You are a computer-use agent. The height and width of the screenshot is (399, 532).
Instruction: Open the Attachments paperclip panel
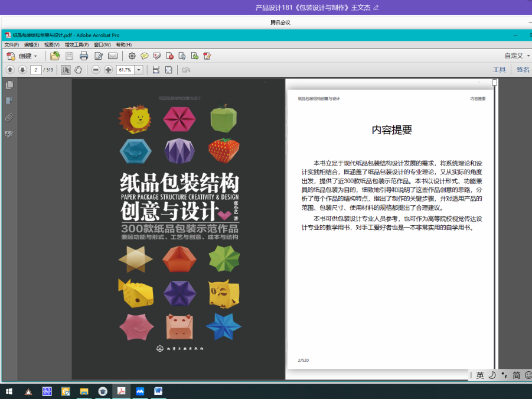click(8, 117)
